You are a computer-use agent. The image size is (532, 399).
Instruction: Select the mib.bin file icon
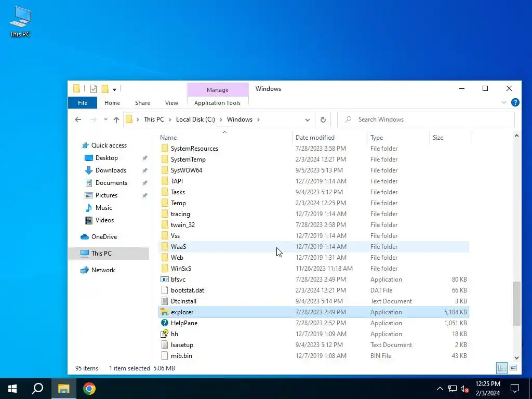[x=165, y=355]
